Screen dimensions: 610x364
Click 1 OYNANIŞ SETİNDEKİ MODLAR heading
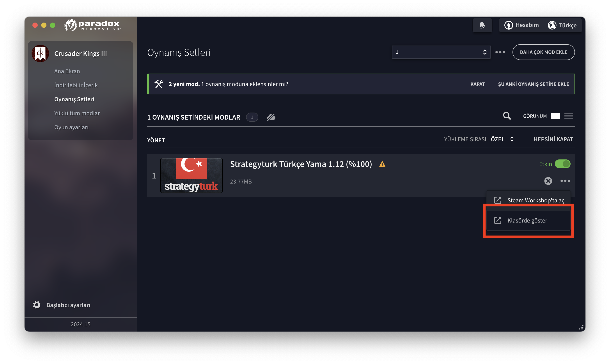click(194, 117)
